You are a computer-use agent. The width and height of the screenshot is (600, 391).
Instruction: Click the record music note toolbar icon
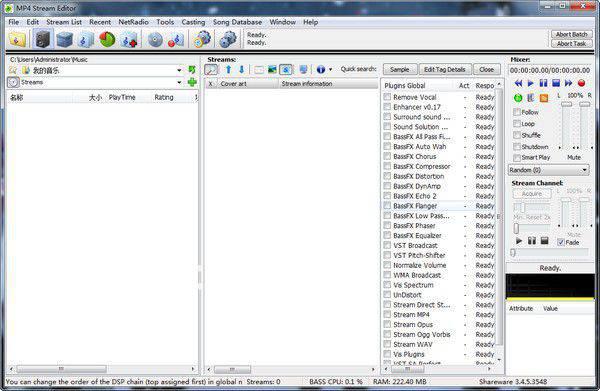click(x=176, y=40)
